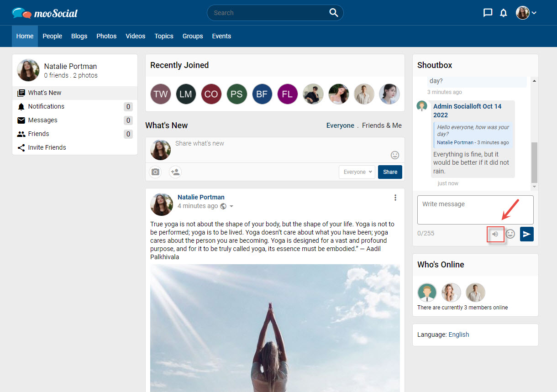Click the Invite Friends share icon

(x=21, y=148)
